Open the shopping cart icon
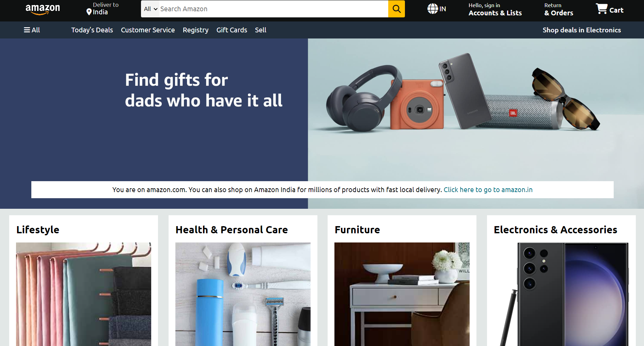 coord(601,9)
